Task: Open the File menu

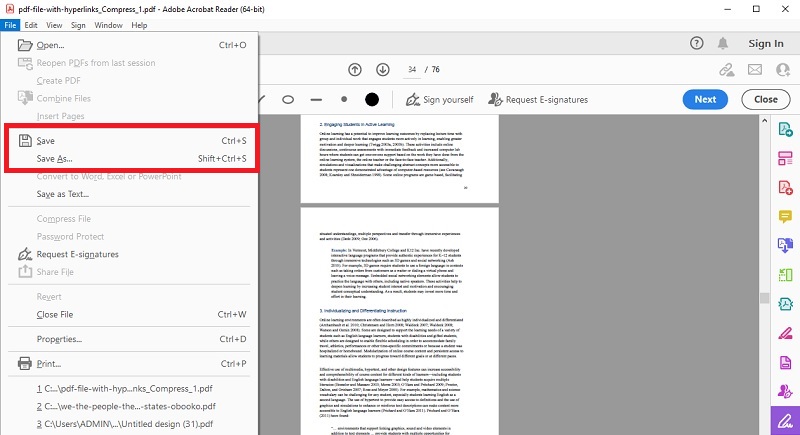Action: (x=10, y=25)
